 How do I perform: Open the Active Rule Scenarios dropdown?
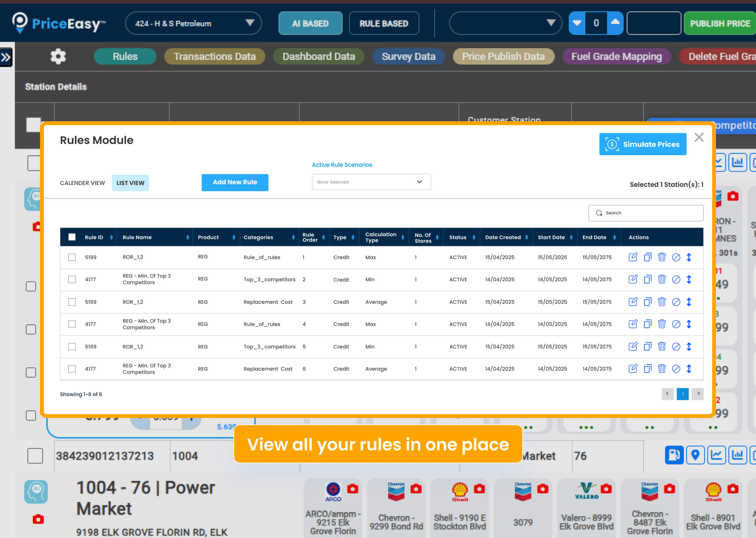[371, 182]
